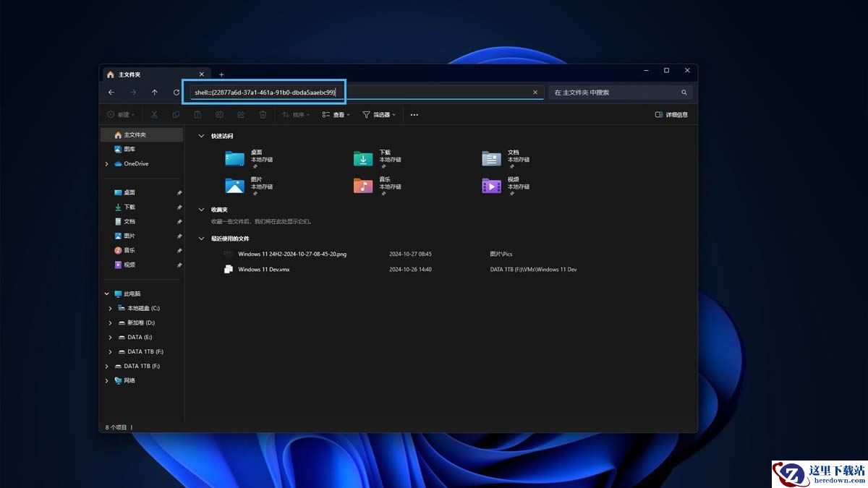Add a new tab with the plus icon
The height and width of the screenshot is (488, 868).
coord(221,74)
